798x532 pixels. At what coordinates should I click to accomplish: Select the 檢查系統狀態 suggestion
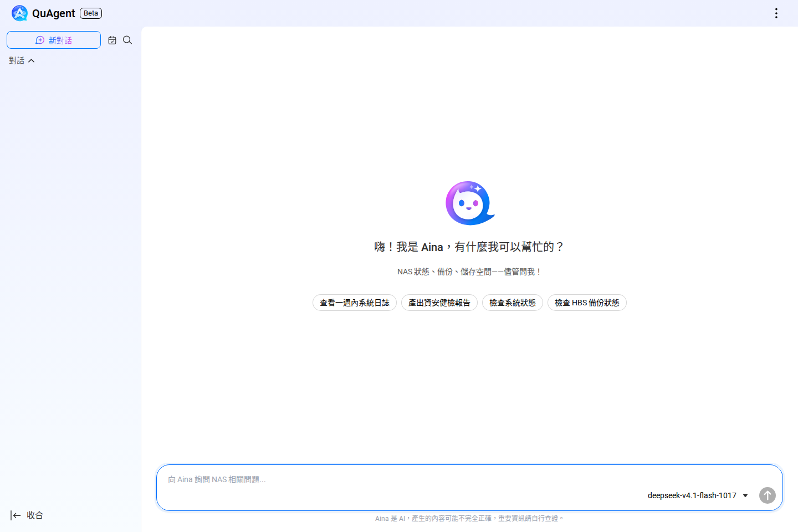click(513, 303)
